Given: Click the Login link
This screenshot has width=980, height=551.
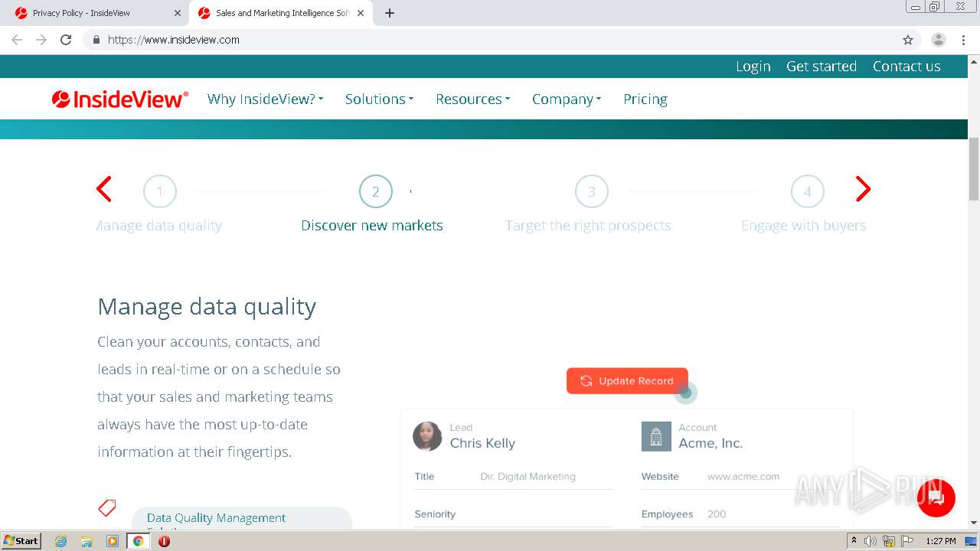Looking at the screenshot, I should (x=753, y=67).
